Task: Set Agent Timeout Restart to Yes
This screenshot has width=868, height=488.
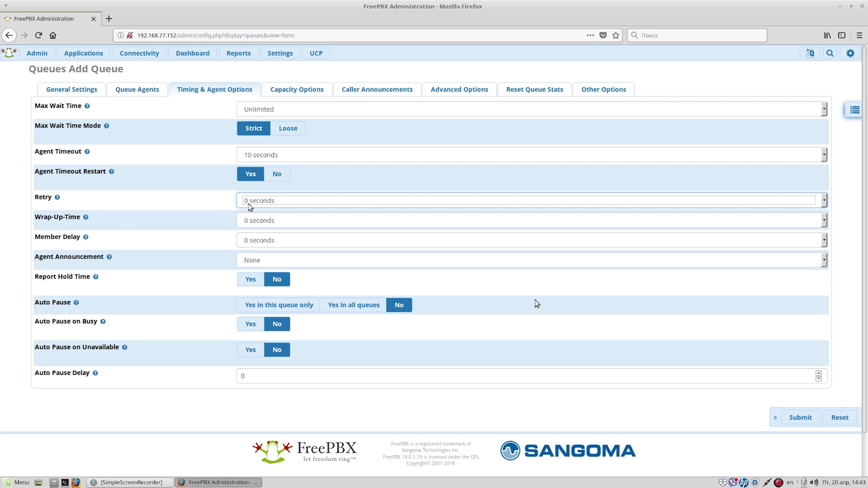Action: pos(251,174)
